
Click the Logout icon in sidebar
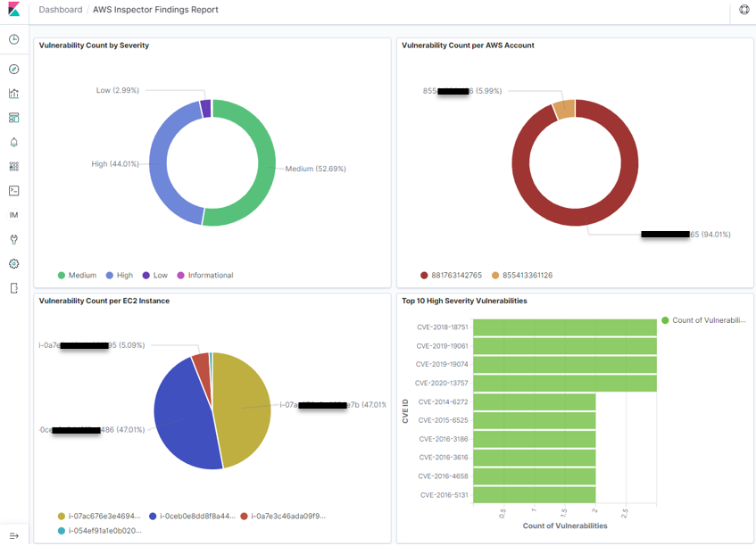pyautogui.click(x=14, y=288)
